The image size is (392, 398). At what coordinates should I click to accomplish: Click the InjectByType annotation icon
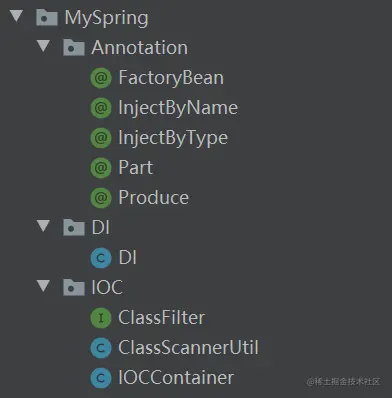click(x=101, y=138)
